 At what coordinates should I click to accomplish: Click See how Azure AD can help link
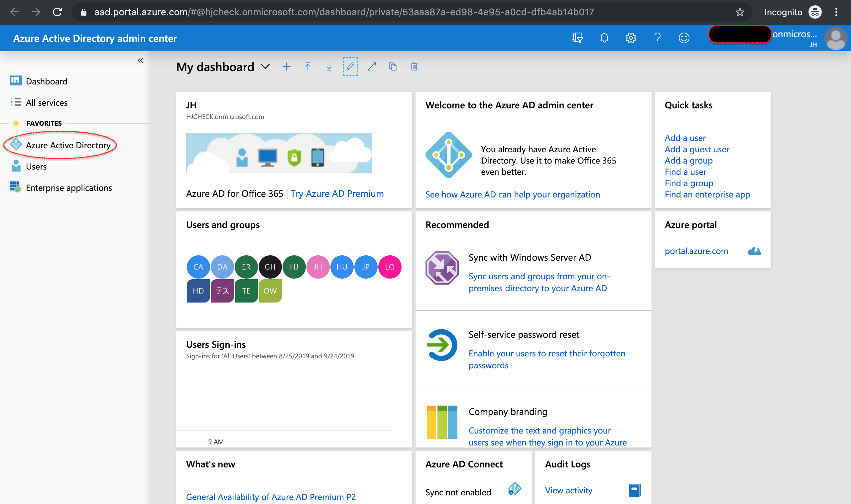coord(513,194)
